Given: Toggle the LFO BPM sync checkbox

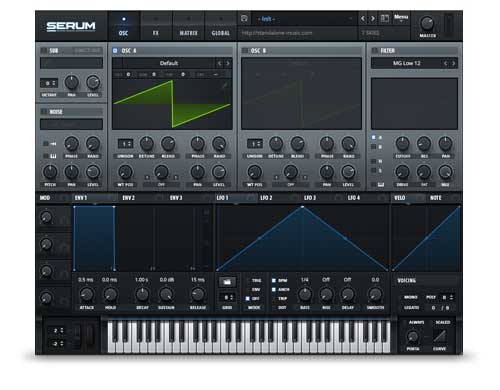Looking at the screenshot, I should [274, 281].
